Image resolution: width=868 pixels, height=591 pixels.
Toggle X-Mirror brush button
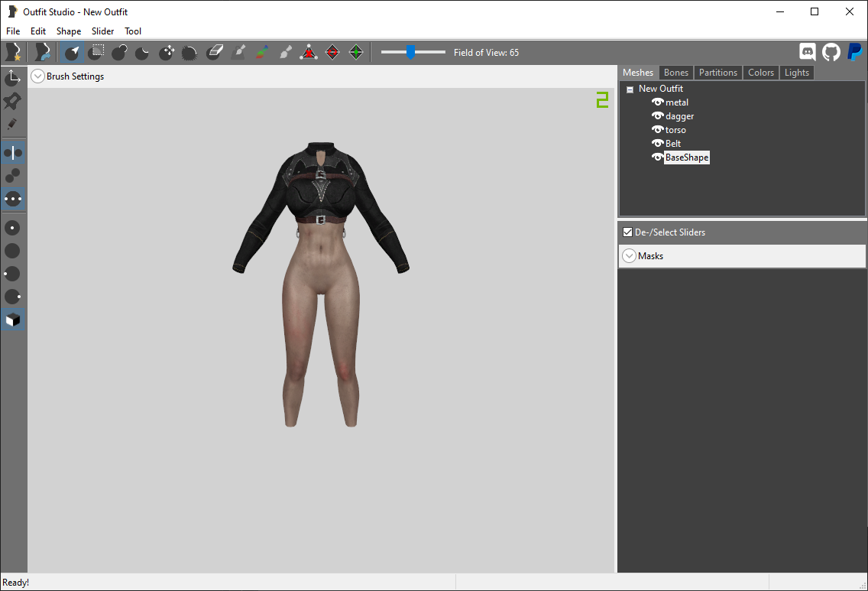[x=13, y=153]
